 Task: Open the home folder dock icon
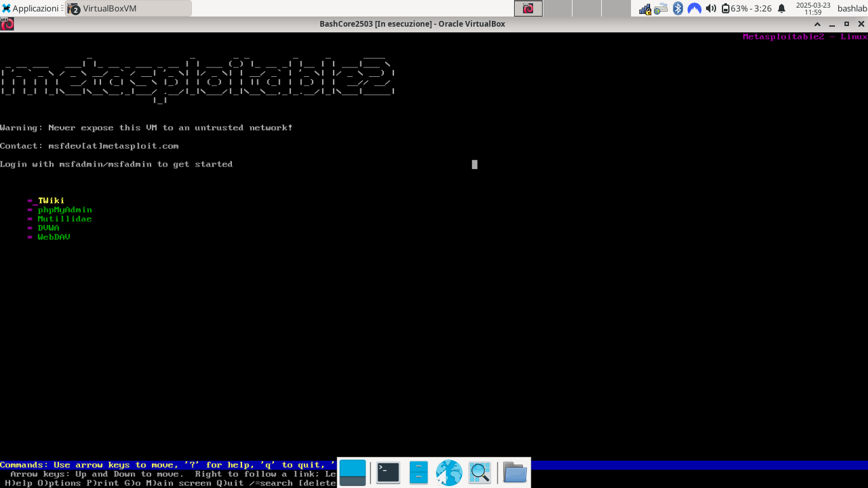click(x=515, y=473)
